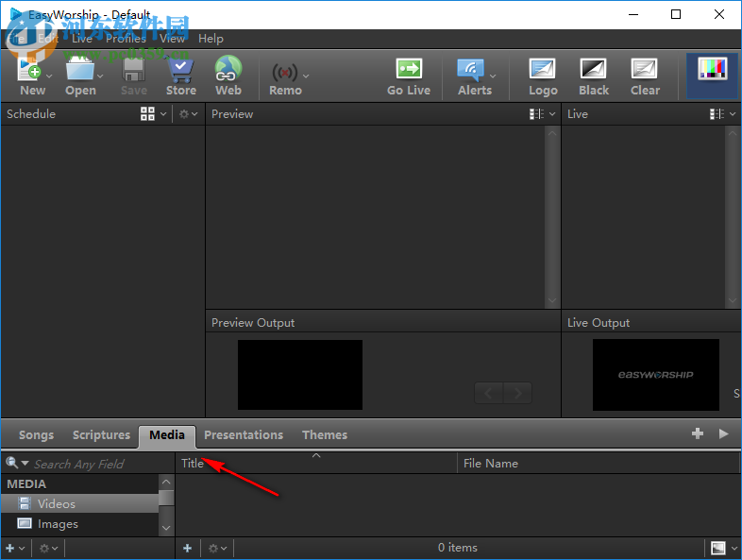
Task: Click the Live panel layout icon
Action: pos(717,113)
